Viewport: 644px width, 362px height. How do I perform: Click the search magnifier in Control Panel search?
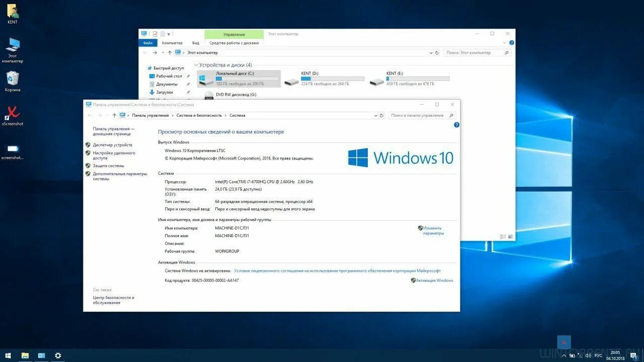(x=452, y=115)
